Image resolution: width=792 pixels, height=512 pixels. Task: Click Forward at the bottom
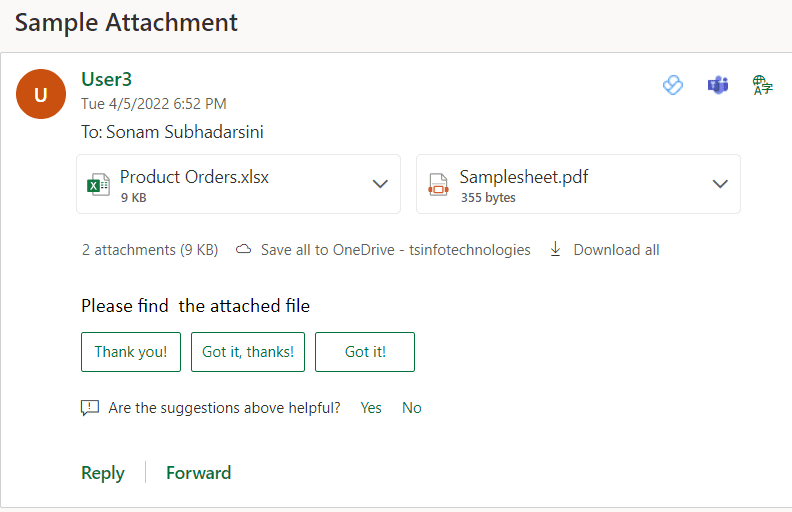tap(199, 473)
